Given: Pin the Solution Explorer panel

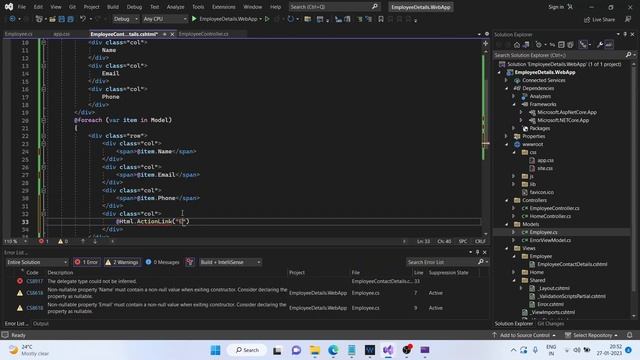Looking at the screenshot, I should [625, 35].
